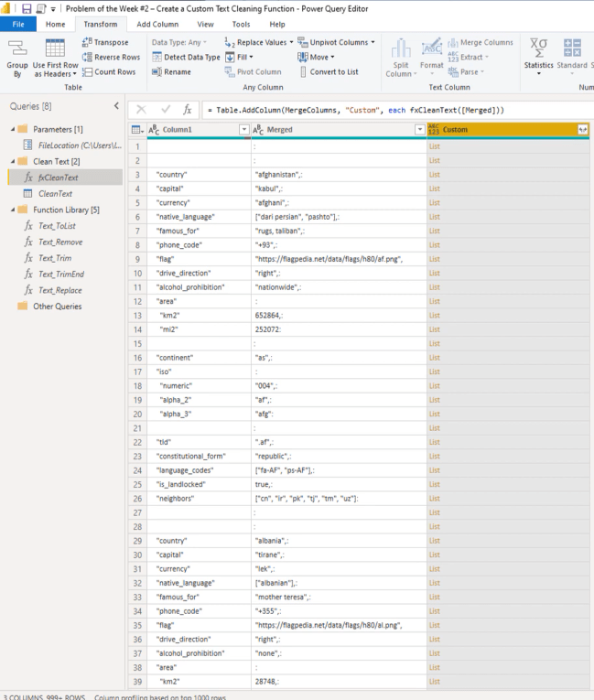Click the cell "afghanistan",: in Merged
Viewport: 594px width, 700px height.
click(x=339, y=175)
